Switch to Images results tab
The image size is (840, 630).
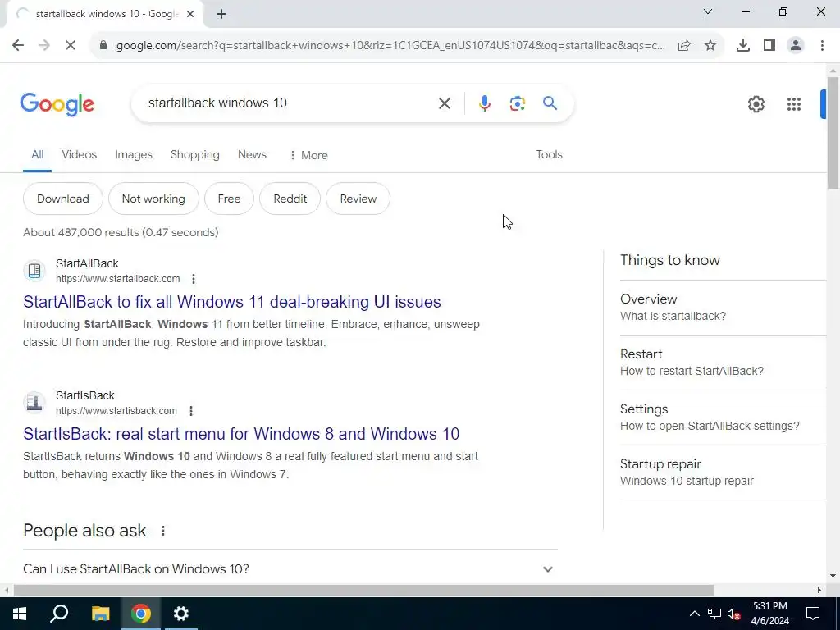(134, 154)
